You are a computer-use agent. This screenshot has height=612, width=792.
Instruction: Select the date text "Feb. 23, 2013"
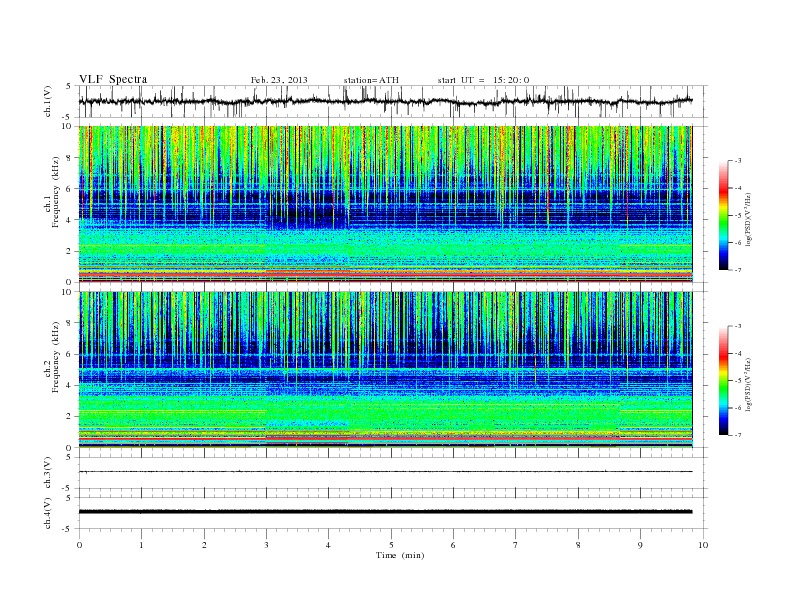pos(279,80)
